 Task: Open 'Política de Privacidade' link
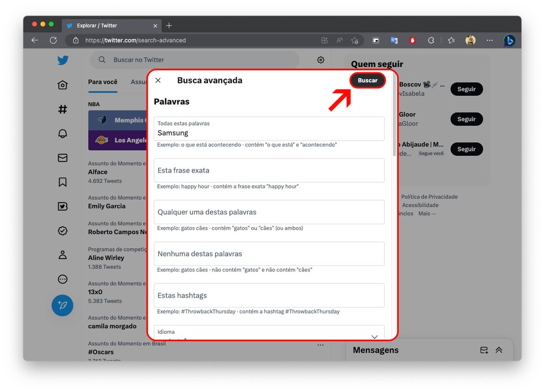[429, 197]
